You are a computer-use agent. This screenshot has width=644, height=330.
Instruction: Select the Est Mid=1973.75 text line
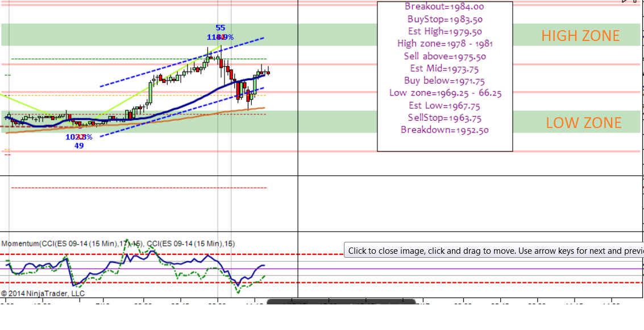pos(444,69)
